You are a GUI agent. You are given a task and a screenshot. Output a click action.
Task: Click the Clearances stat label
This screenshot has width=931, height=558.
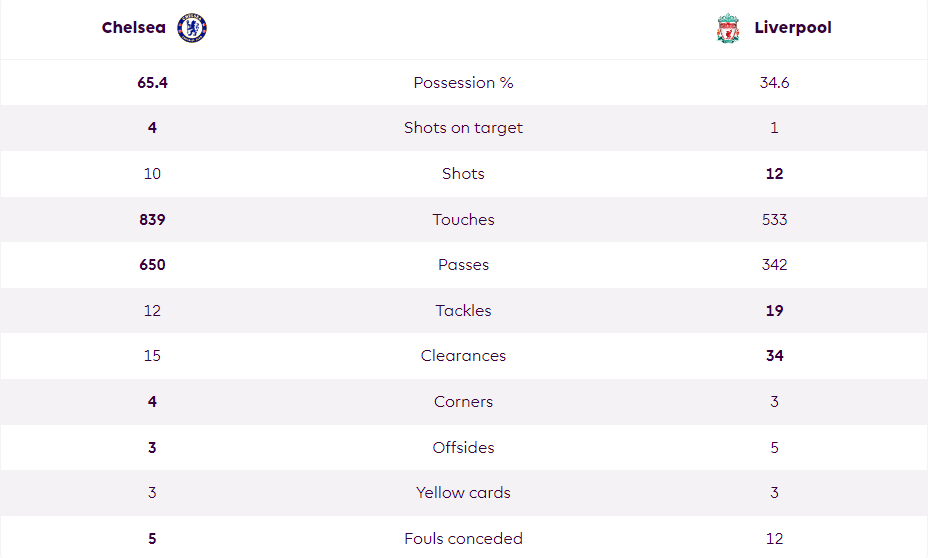point(463,356)
